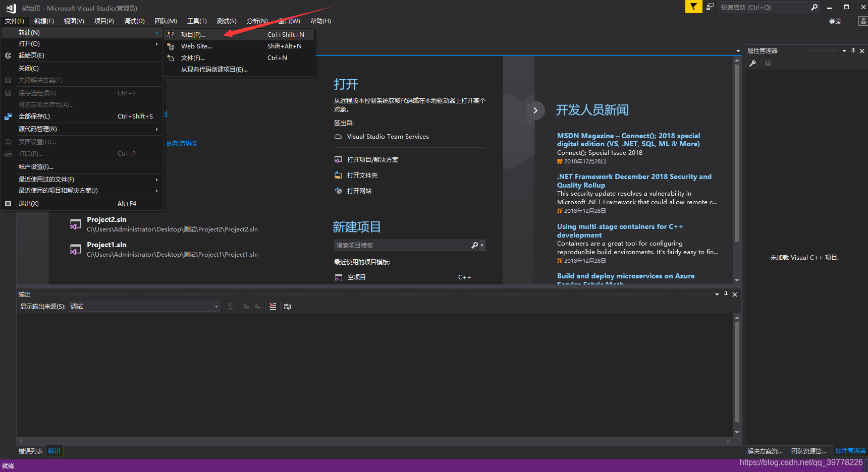Image resolution: width=868 pixels, height=472 pixels.
Task: Click the Visual Studio logo in title bar
Action: [11, 8]
